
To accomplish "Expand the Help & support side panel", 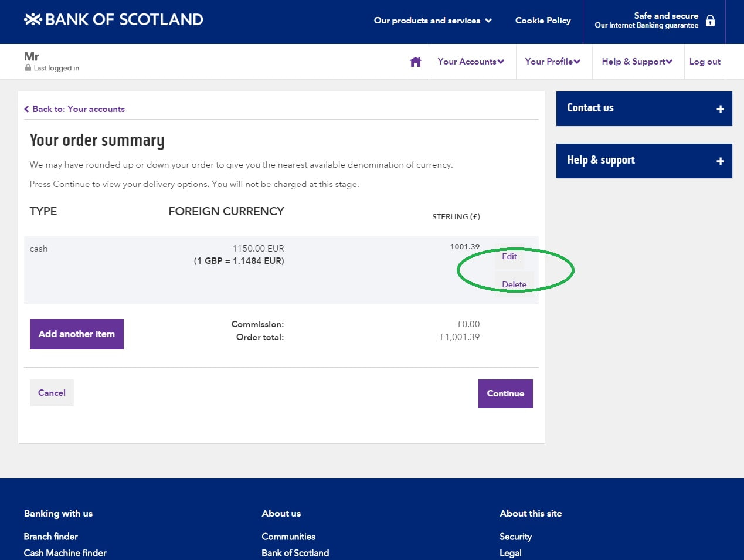I will click(644, 161).
